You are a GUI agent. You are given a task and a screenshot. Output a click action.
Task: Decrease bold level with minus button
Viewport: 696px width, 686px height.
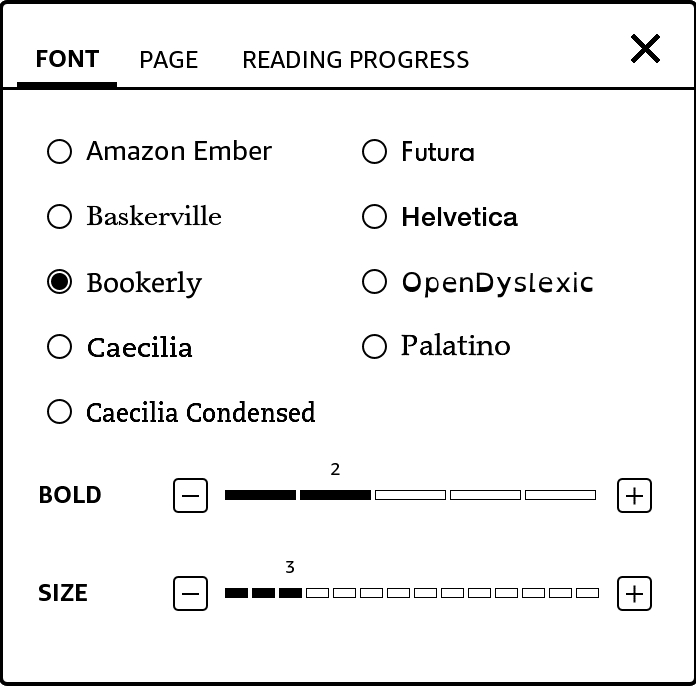click(190, 495)
